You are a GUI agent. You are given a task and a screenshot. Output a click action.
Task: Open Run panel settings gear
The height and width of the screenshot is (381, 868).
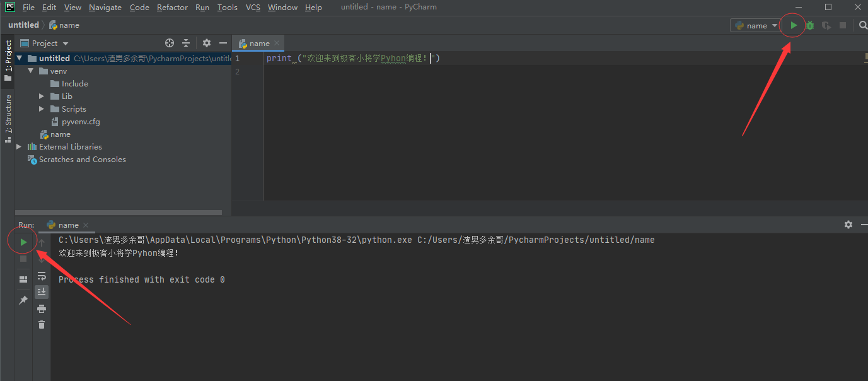pos(848,225)
